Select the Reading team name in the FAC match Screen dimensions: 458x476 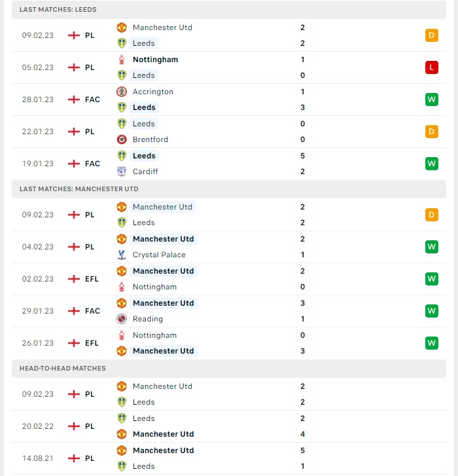tap(148, 319)
